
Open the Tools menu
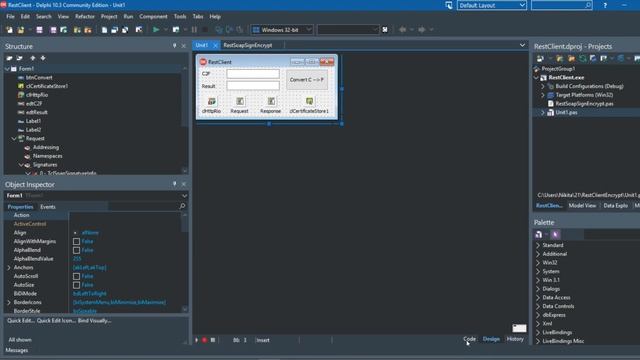180,17
